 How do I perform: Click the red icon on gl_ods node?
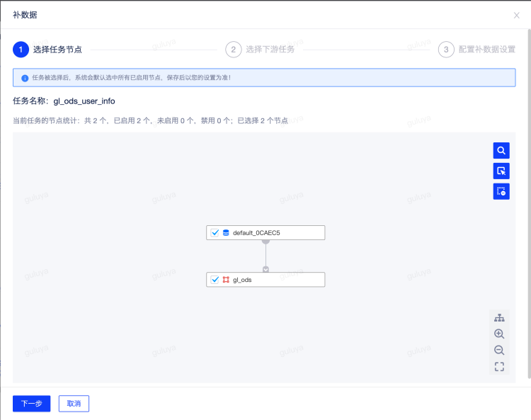(226, 280)
